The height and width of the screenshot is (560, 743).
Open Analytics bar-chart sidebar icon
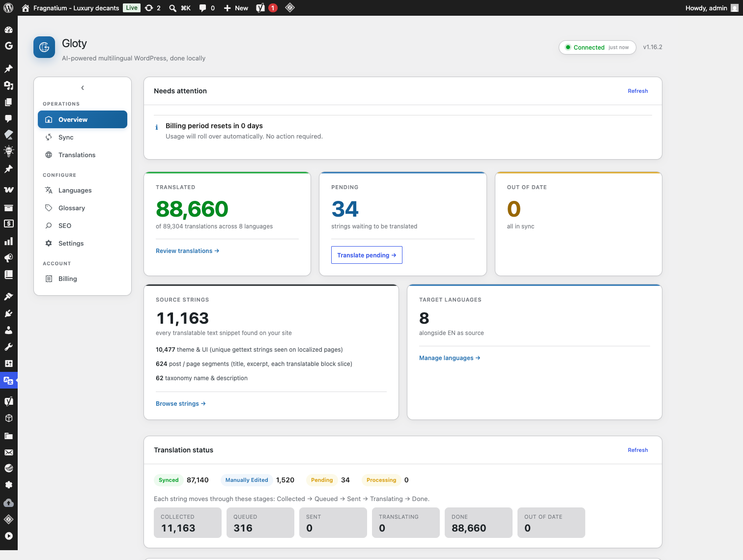8,241
